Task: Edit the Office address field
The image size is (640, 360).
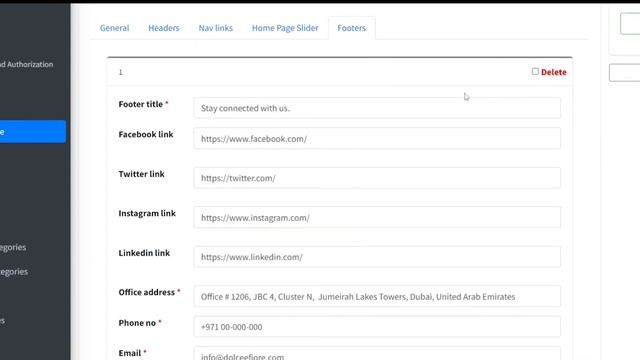Action: click(377, 296)
